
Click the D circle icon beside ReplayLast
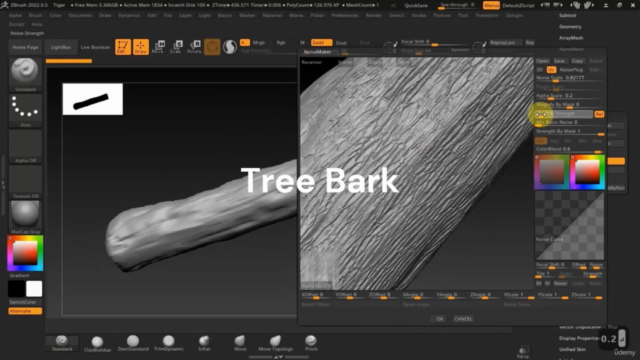479,47
